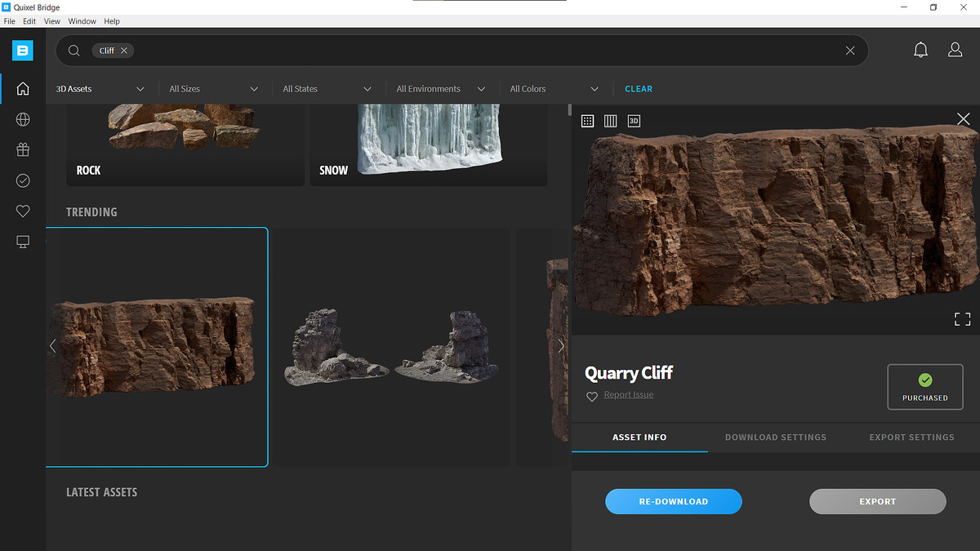
Task: Open the All Environments dropdown
Action: tap(441, 89)
